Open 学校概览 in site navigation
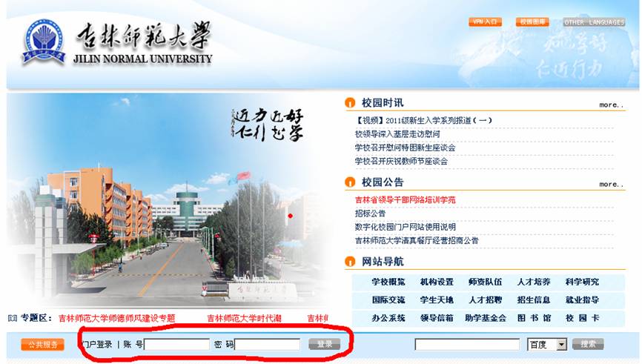This screenshot has width=642, height=364. [388, 282]
